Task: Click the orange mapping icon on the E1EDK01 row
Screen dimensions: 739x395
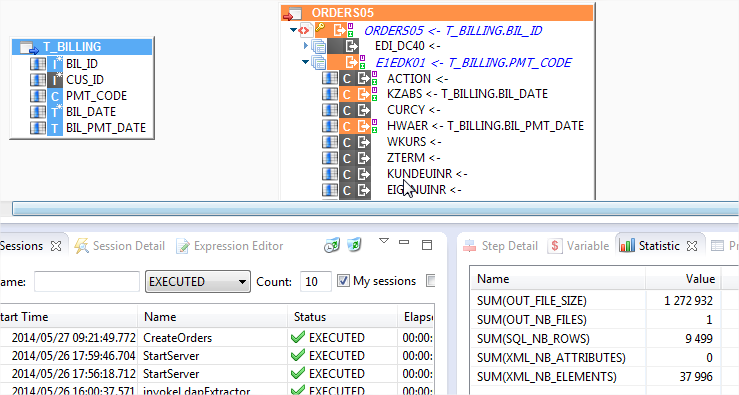Action: pos(351,62)
